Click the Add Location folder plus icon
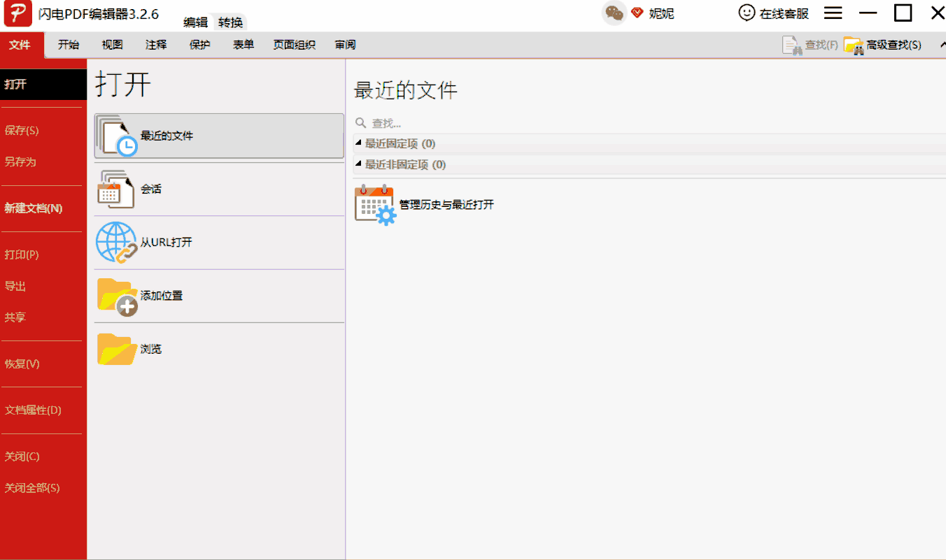 116,296
